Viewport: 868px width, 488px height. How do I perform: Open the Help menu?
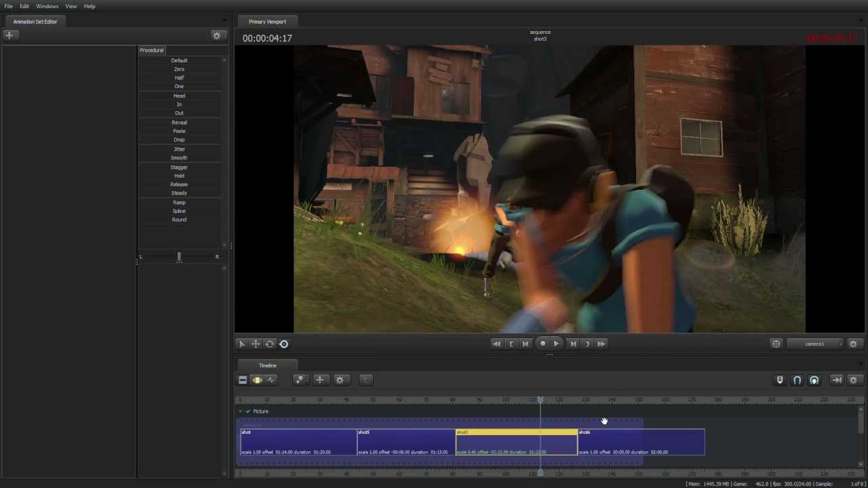(90, 6)
